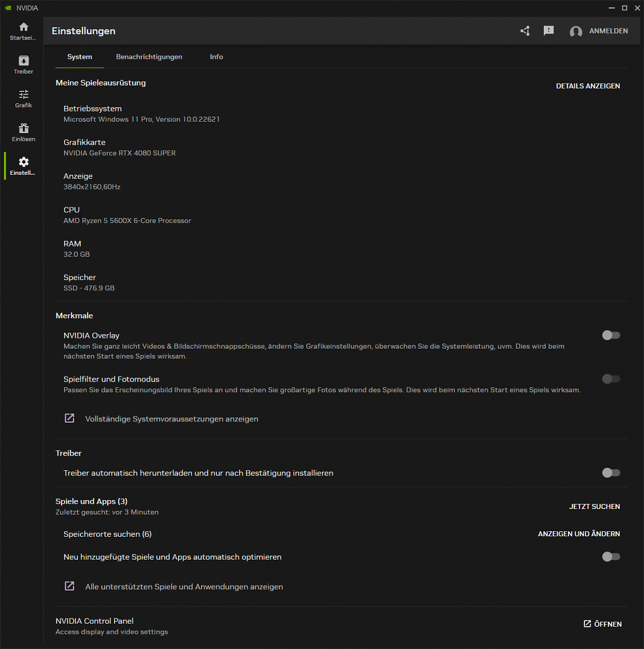Click 'Einstellungen' page title
The height and width of the screenshot is (649, 644).
coord(84,31)
